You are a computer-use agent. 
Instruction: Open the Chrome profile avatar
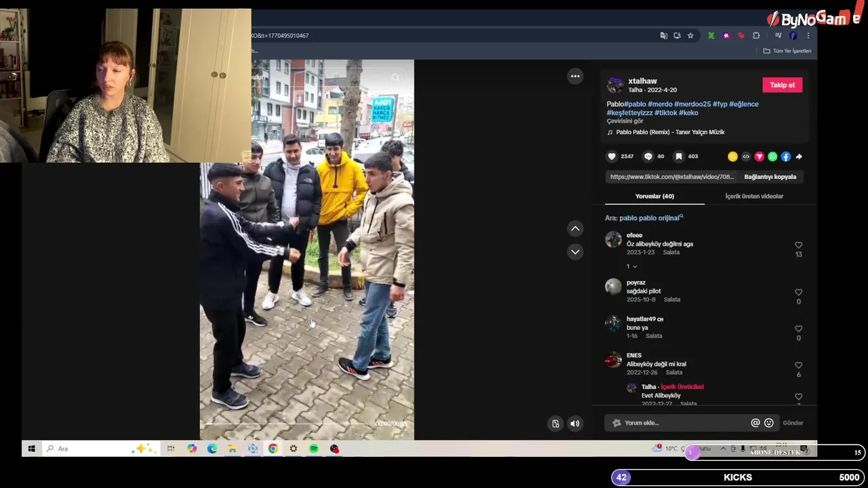[x=793, y=36]
